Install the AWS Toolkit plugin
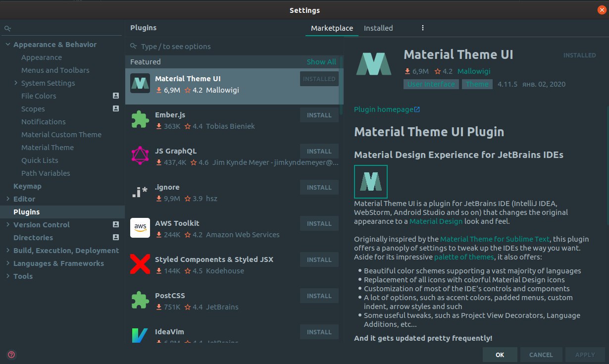 click(x=319, y=223)
